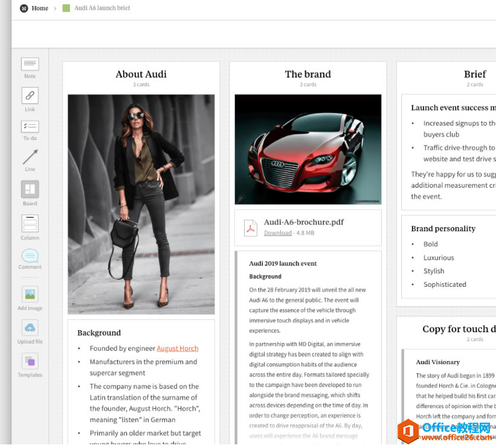
Task: Select the Link tool in sidebar
Action: (x=30, y=95)
